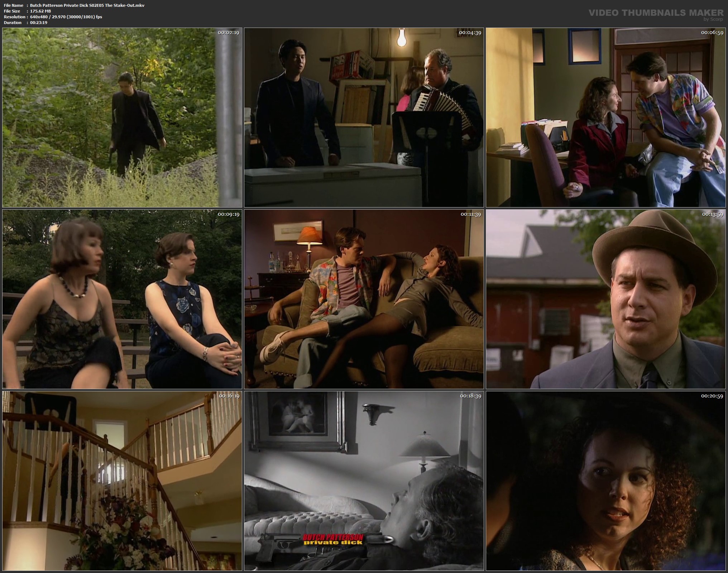Image resolution: width=728 pixels, height=573 pixels.
Task: Click the curly-haired woman thumbnail at 00:20:59
Action: [x=605, y=481]
